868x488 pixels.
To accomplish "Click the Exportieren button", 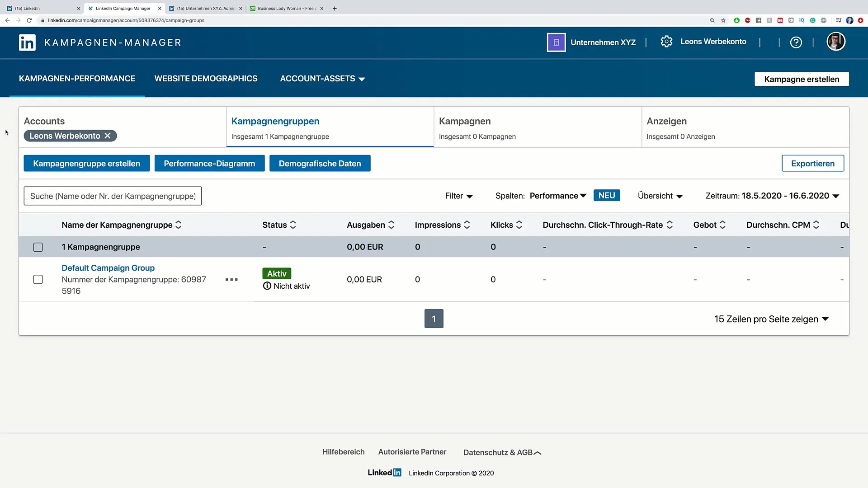I will tap(813, 164).
